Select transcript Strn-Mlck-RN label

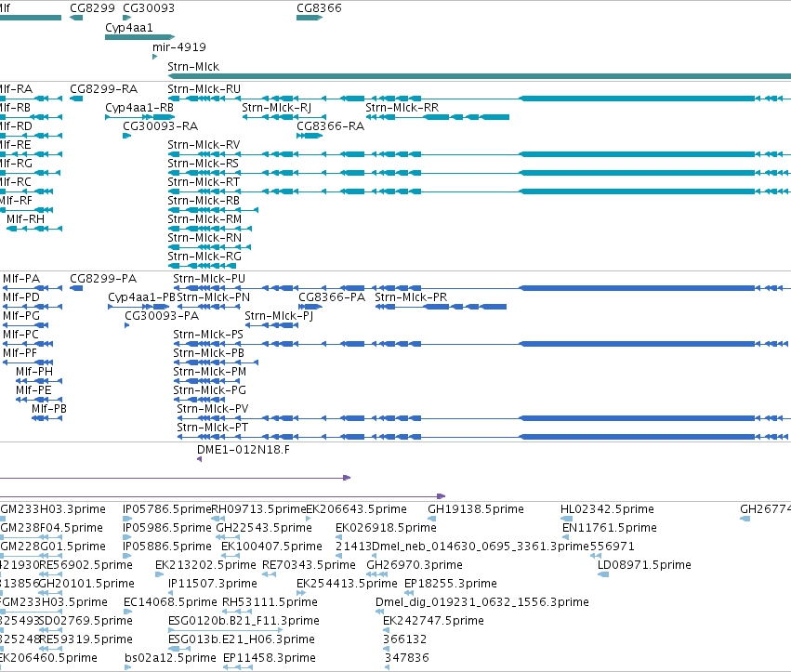click(204, 238)
